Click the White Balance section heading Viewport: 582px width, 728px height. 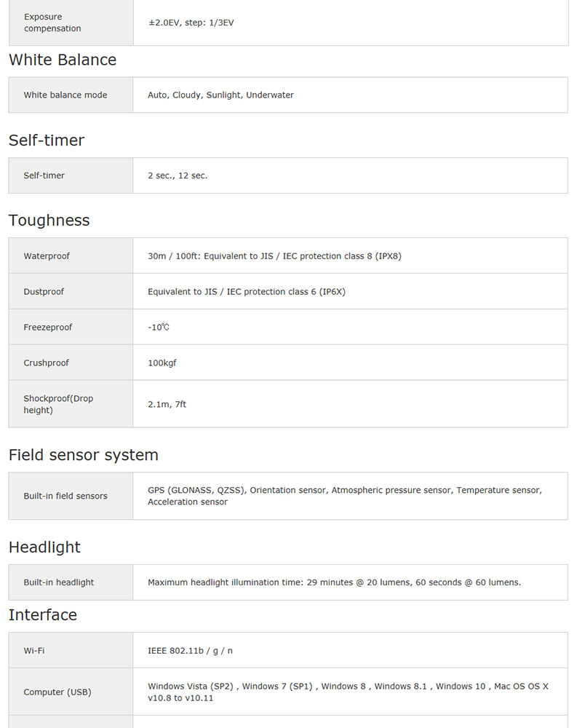pyautogui.click(x=63, y=60)
